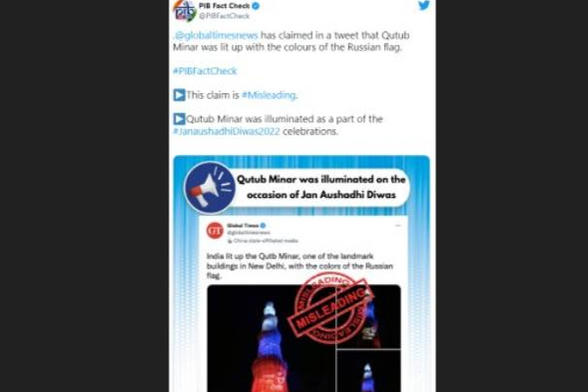This screenshot has height=392, width=588.
Task: Open the @globaltimesnews mention link
Action: 216,35
